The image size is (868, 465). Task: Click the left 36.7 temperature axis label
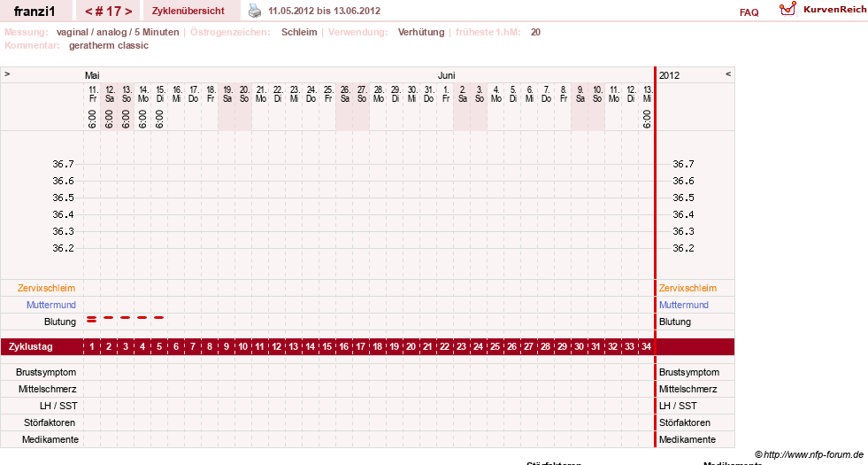[63, 164]
